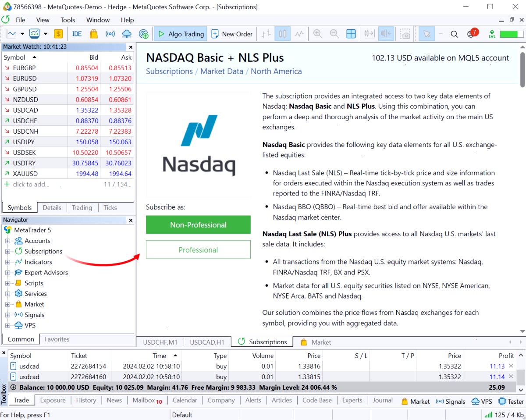526x420 pixels.
Task: Expand the Scripts node in Navigator
Action: coord(7,283)
